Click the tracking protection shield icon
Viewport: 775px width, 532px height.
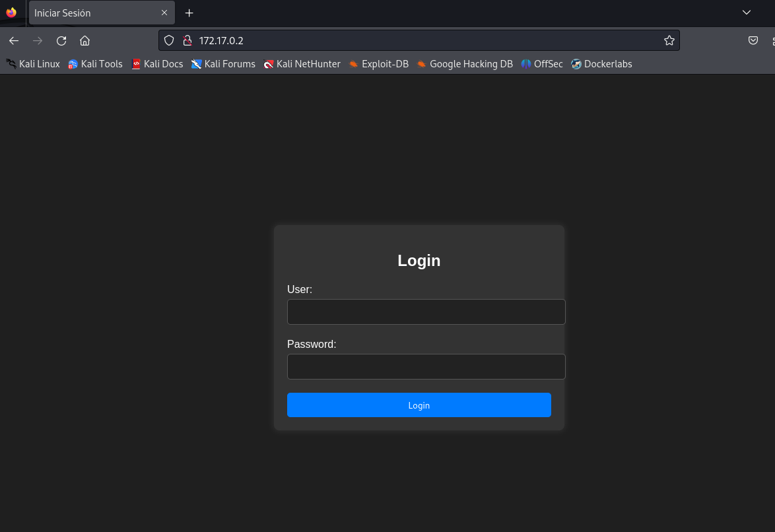coord(169,40)
